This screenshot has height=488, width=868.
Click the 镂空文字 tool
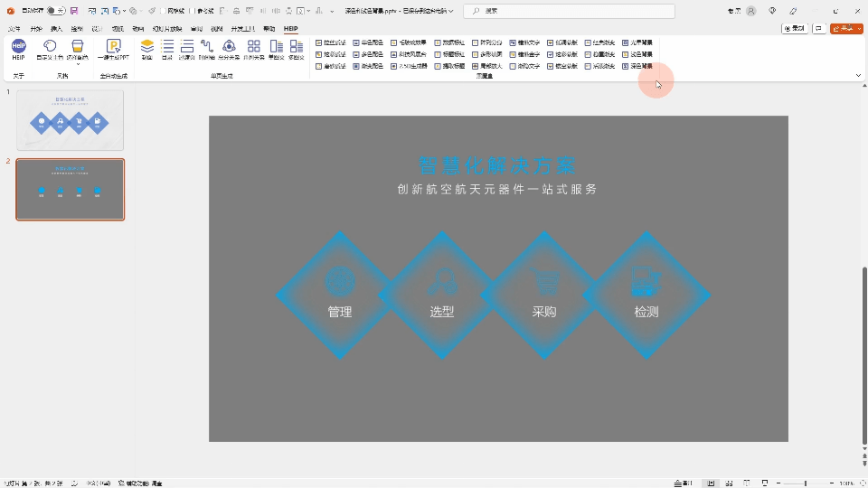[x=524, y=42]
